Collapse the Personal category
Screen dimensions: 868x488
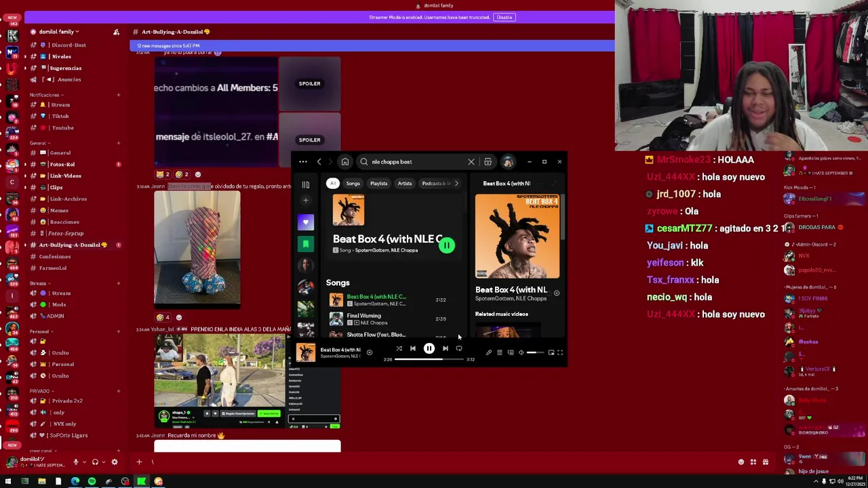click(x=40, y=331)
